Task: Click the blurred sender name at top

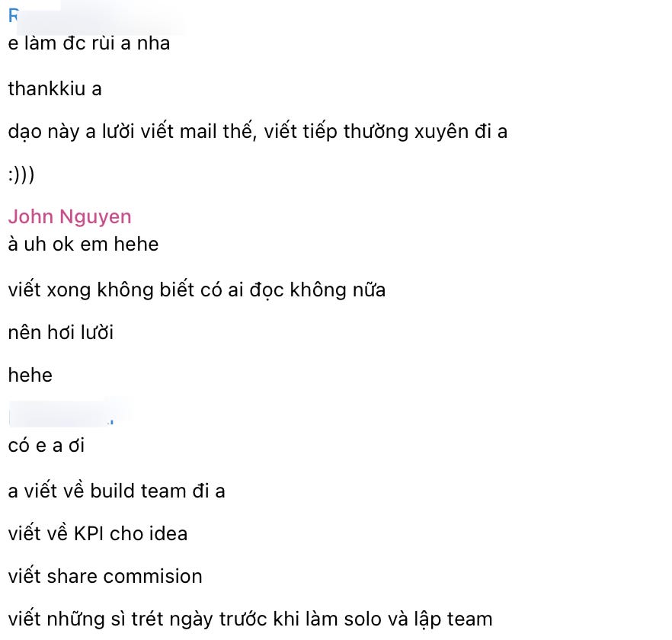Action: (97, 16)
